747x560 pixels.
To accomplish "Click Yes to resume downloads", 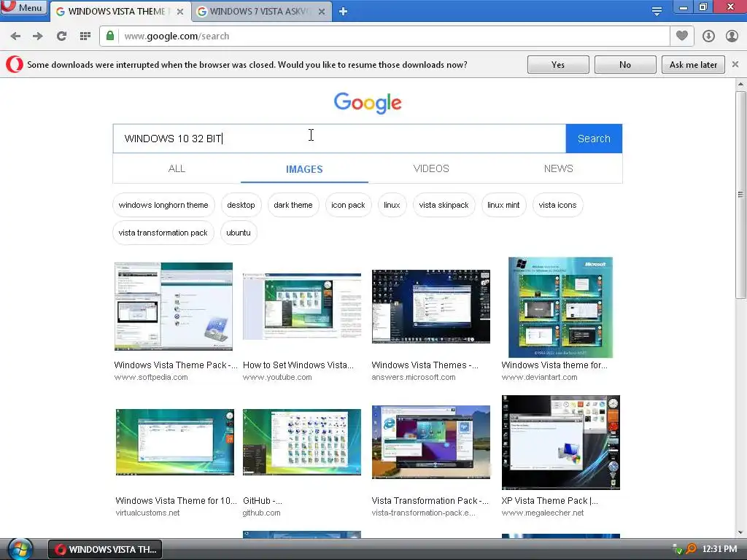I will point(558,64).
